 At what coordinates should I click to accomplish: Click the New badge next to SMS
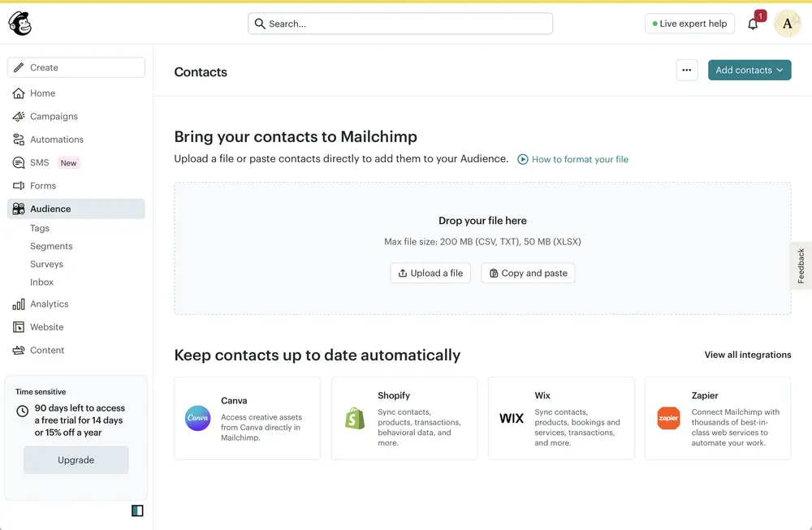tap(68, 163)
